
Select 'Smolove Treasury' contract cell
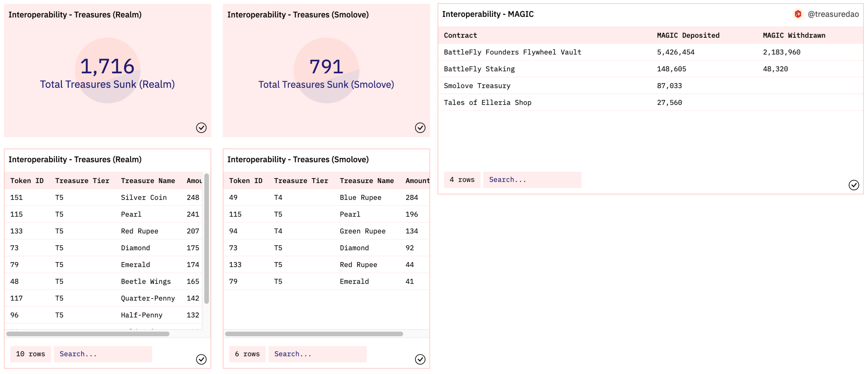[x=477, y=86]
